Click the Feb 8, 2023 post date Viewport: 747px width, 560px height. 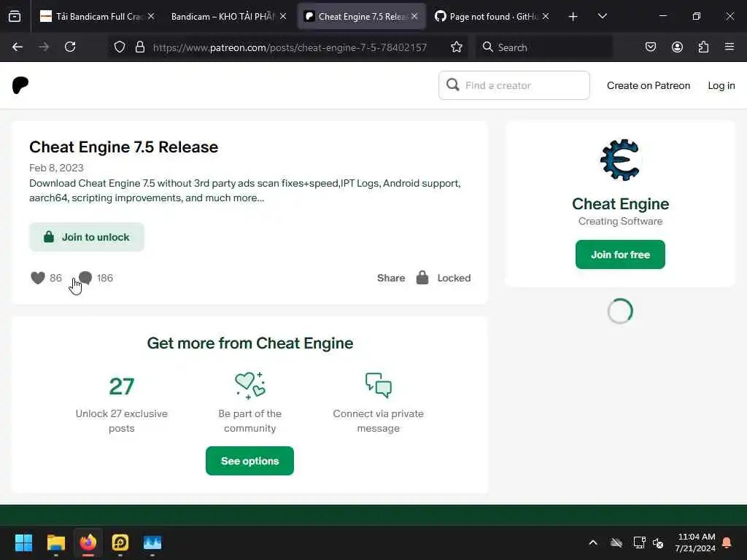point(56,168)
